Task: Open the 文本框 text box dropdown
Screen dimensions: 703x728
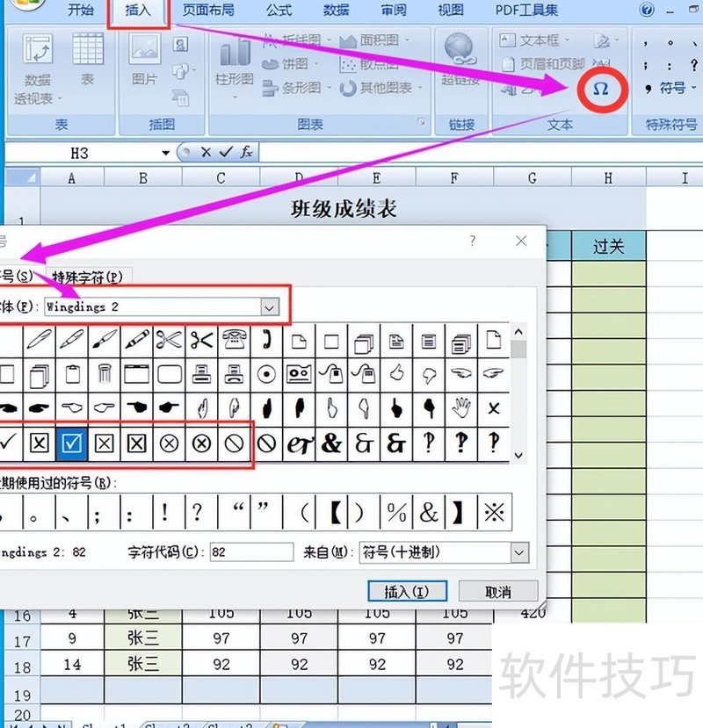Action: coord(534,40)
